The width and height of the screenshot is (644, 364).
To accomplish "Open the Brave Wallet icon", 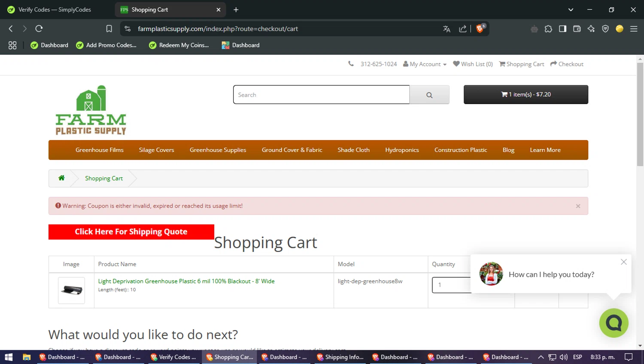I will point(577,29).
